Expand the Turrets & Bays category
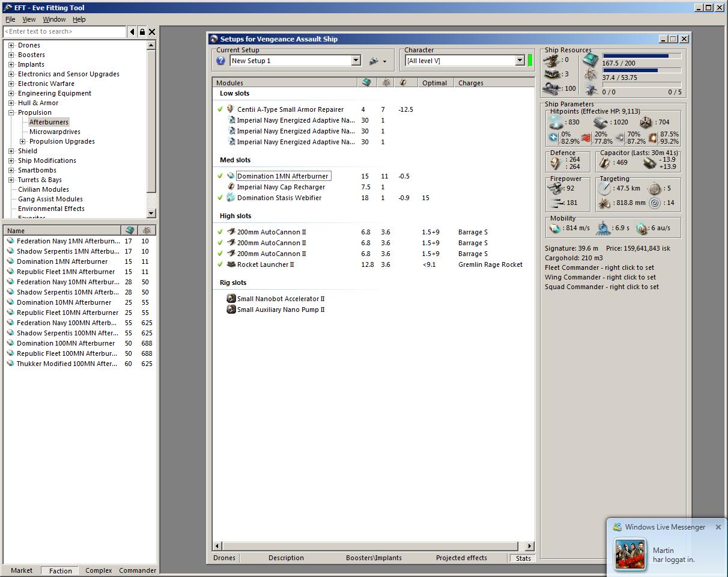The height and width of the screenshot is (577, 728). [x=11, y=180]
